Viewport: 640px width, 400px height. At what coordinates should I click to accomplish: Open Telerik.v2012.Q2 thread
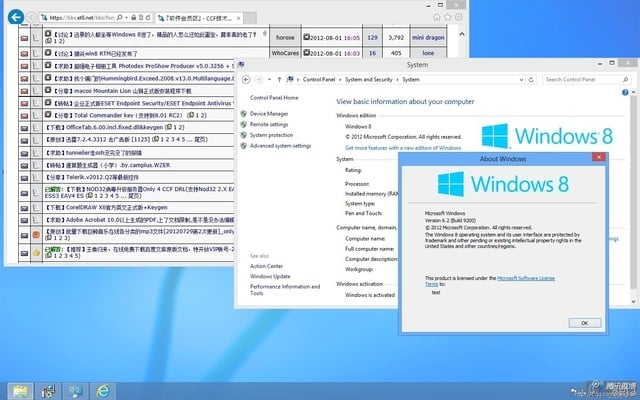(92, 178)
